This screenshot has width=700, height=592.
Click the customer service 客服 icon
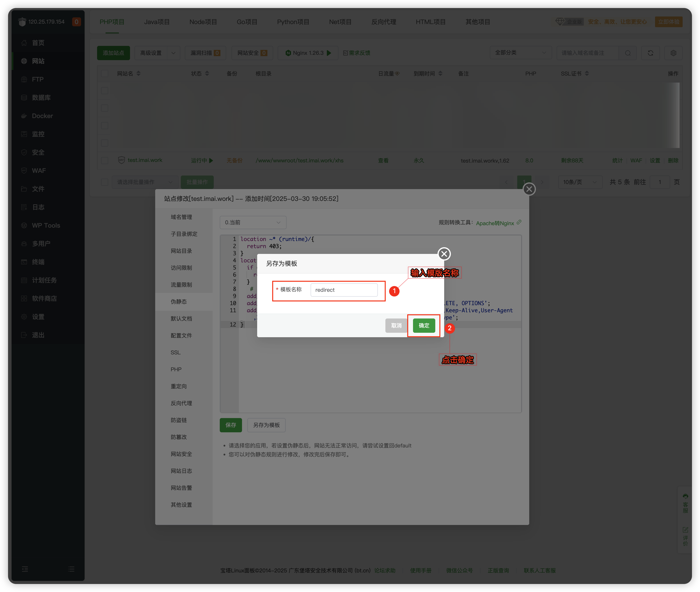coord(685,497)
